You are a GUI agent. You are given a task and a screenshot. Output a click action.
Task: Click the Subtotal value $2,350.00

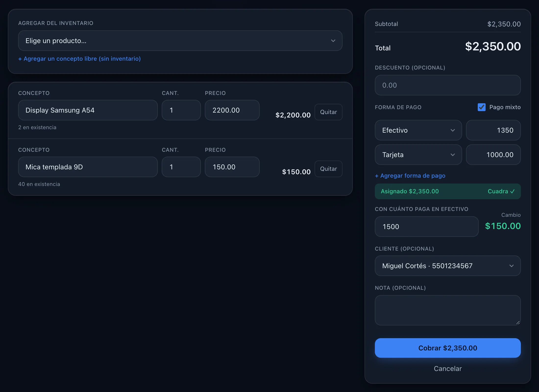504,24
